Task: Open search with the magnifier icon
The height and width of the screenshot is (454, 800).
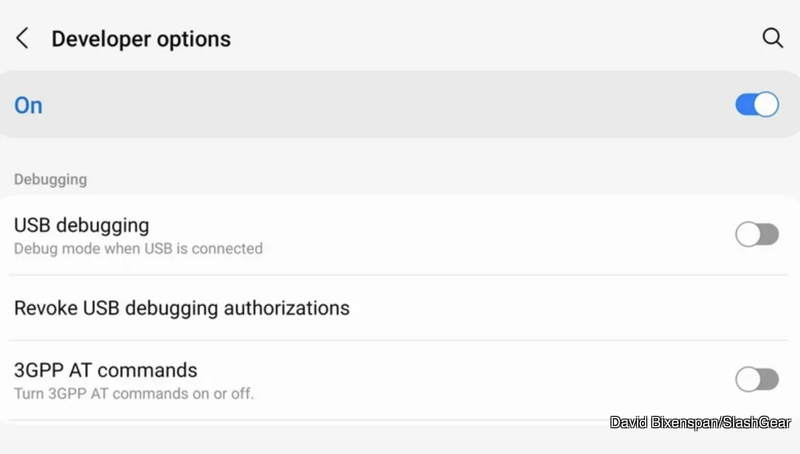Action: coord(772,38)
